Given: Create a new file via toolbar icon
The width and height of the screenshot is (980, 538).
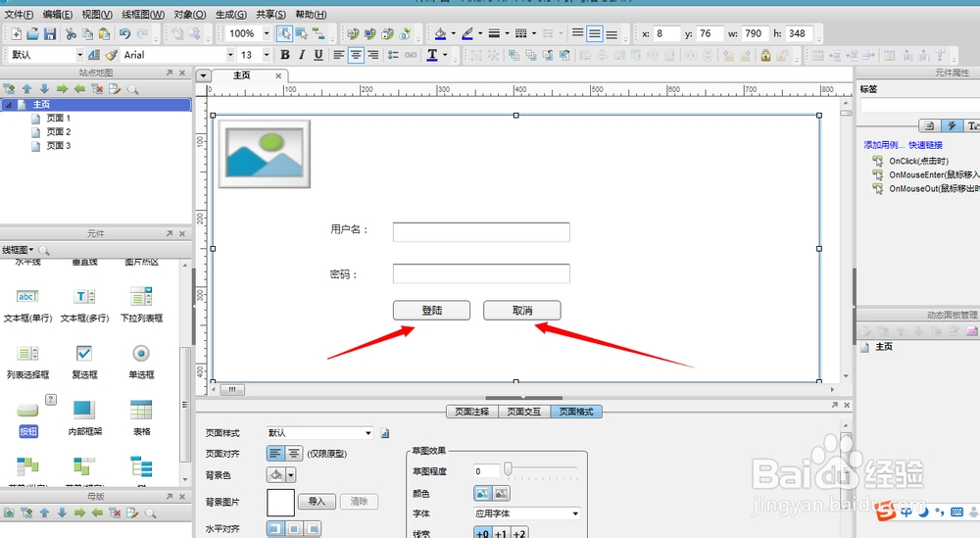Looking at the screenshot, I should pos(17,33).
